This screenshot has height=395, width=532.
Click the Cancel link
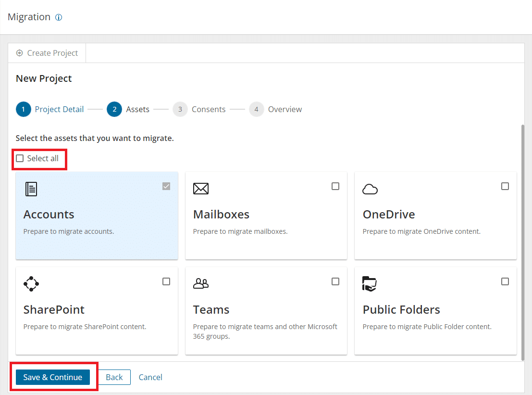pyautogui.click(x=150, y=377)
